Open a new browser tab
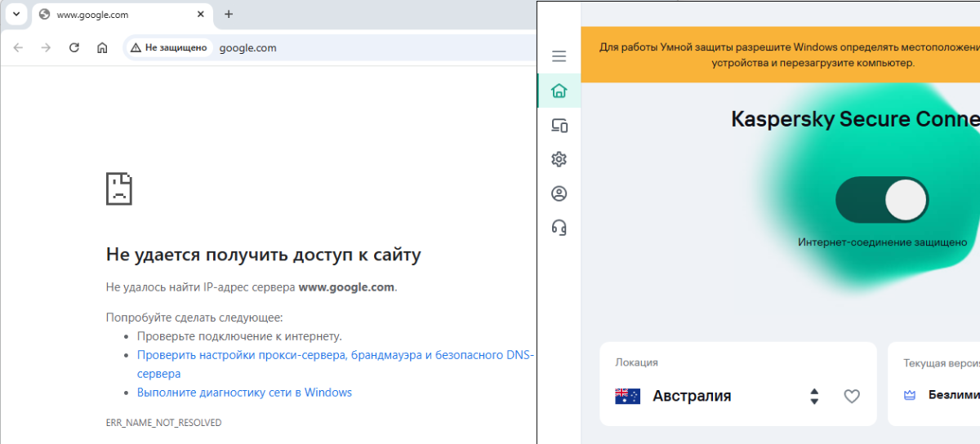The image size is (980, 444). click(229, 14)
